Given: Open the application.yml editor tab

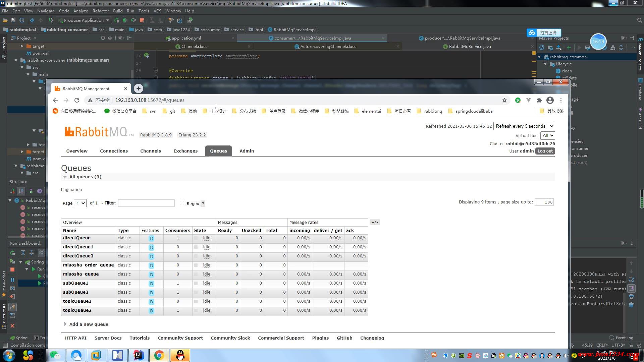Looking at the screenshot, I should pos(186,38).
